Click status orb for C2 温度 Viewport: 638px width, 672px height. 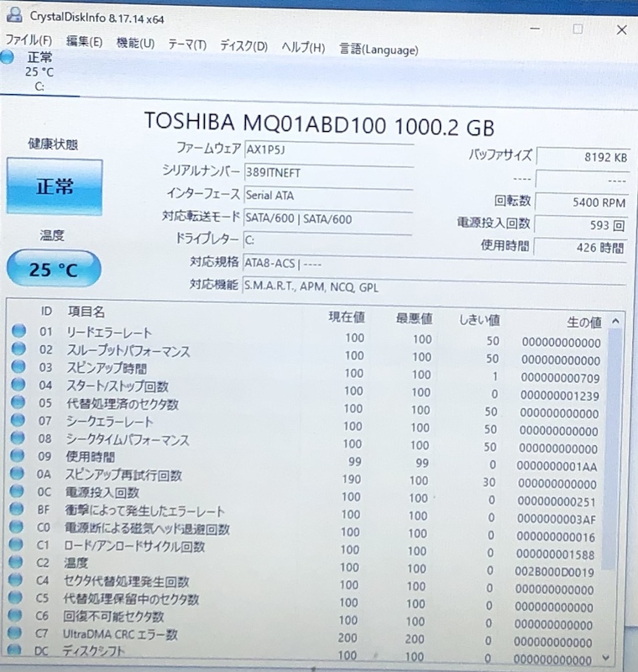click(x=15, y=561)
